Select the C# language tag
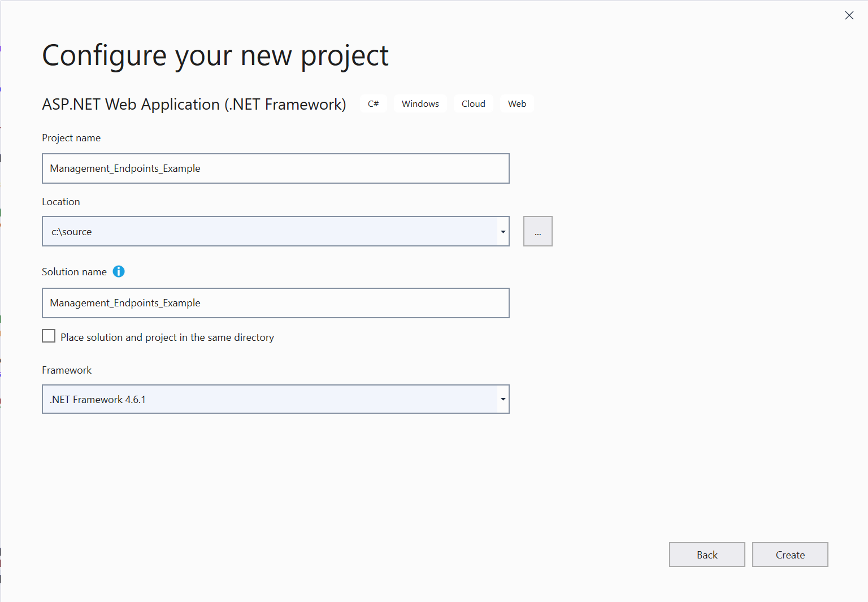The image size is (868, 602). [373, 103]
